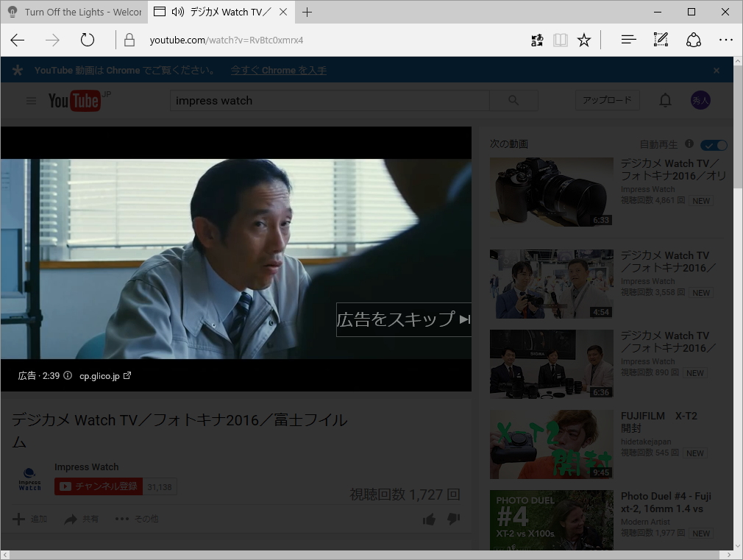Screen dimensions: 743x560
Task: Click the thumbs-down dislike icon
Action: click(x=453, y=519)
